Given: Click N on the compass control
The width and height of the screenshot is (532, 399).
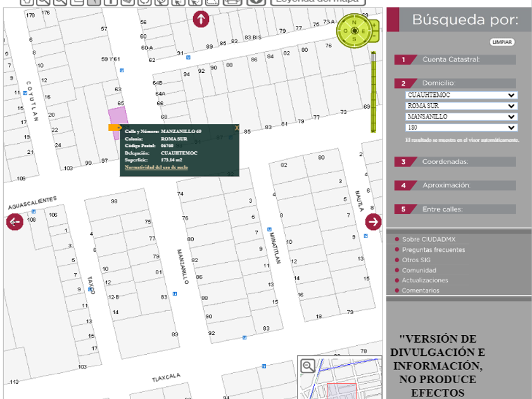Looking at the screenshot, I should 354,22.
